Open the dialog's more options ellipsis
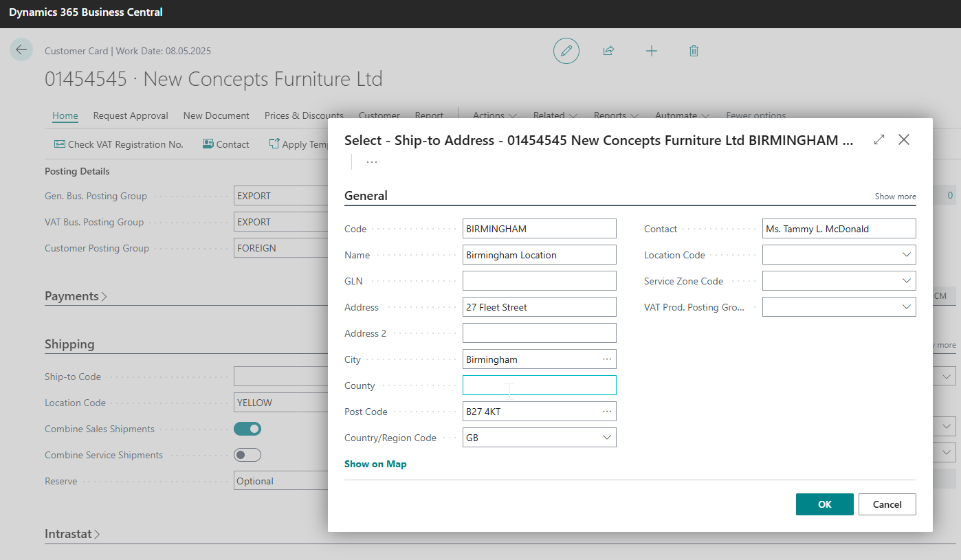 [x=372, y=162]
